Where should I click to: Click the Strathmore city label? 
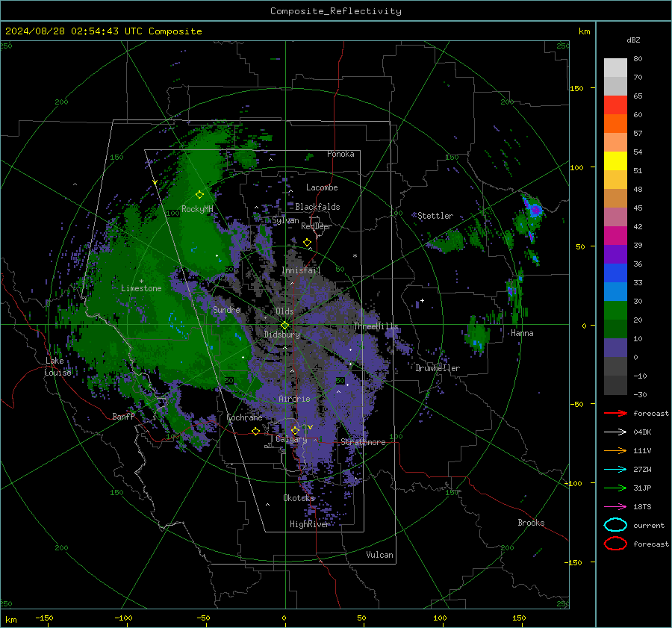tap(363, 442)
